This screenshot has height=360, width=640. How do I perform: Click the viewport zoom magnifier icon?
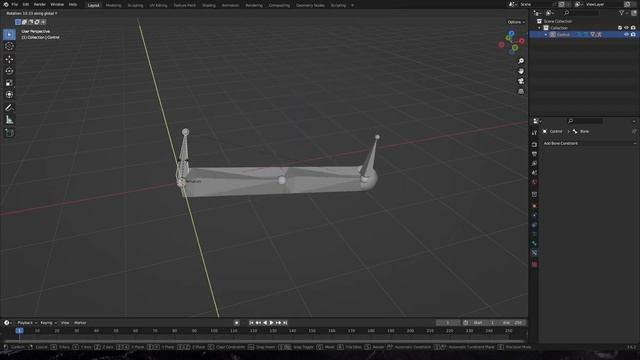pos(521,61)
